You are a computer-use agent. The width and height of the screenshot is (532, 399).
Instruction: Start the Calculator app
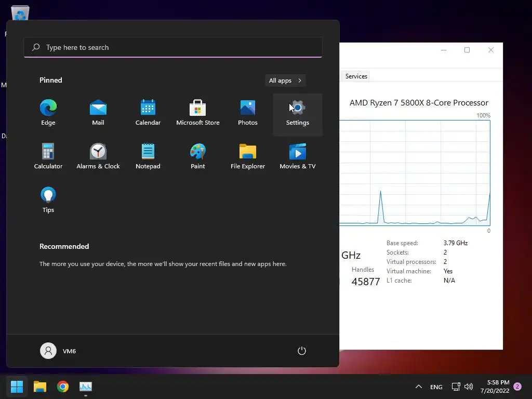48,156
